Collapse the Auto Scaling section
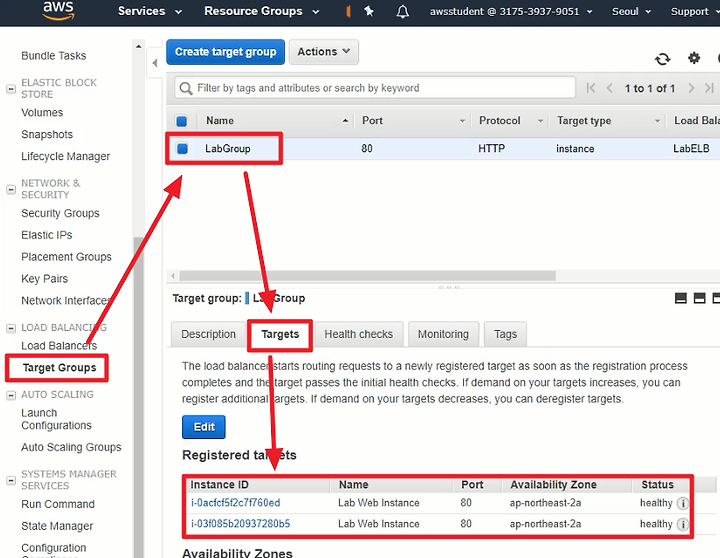 11,395
